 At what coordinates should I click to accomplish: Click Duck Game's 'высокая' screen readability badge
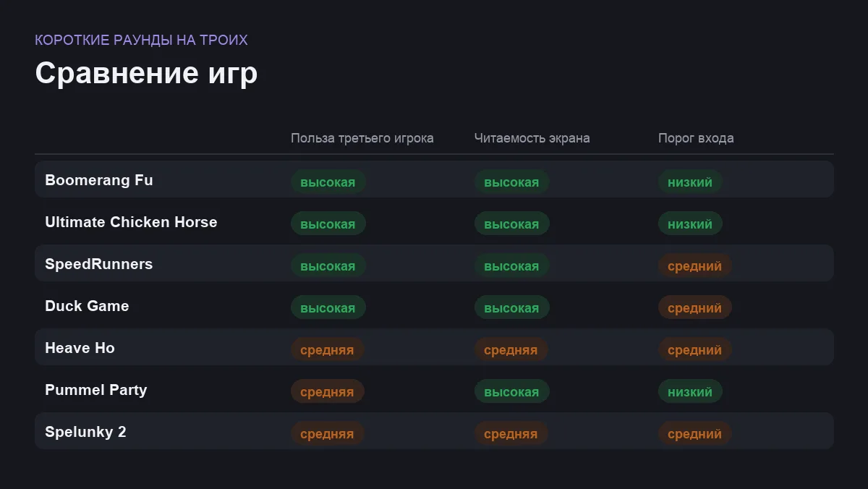coord(512,308)
